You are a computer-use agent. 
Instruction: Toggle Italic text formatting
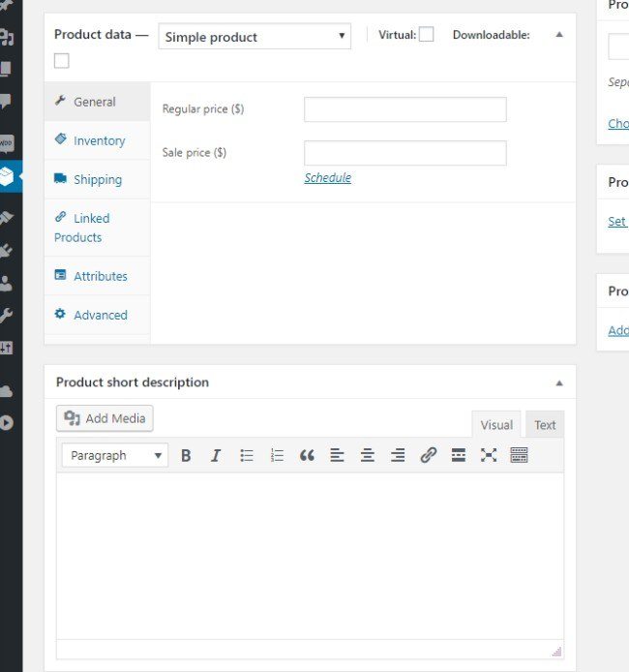(x=216, y=455)
